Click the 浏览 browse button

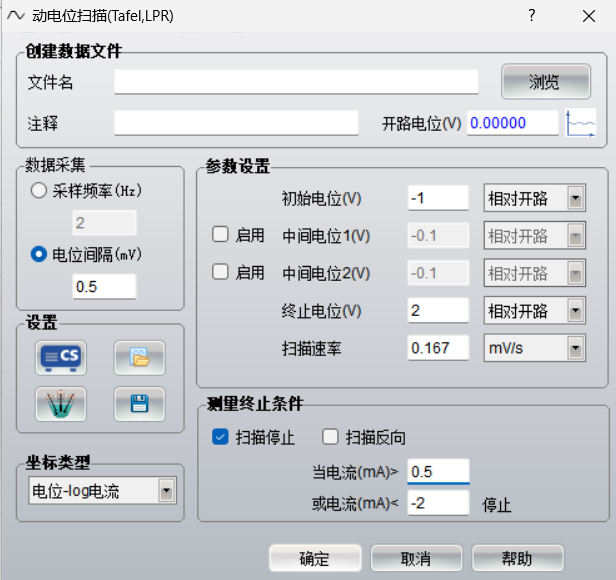tap(546, 82)
